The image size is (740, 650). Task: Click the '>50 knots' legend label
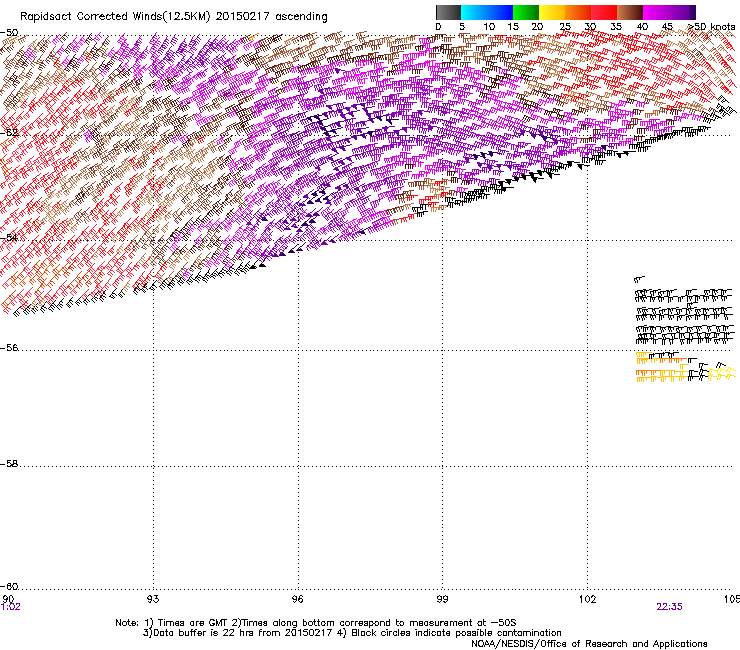pos(711,27)
